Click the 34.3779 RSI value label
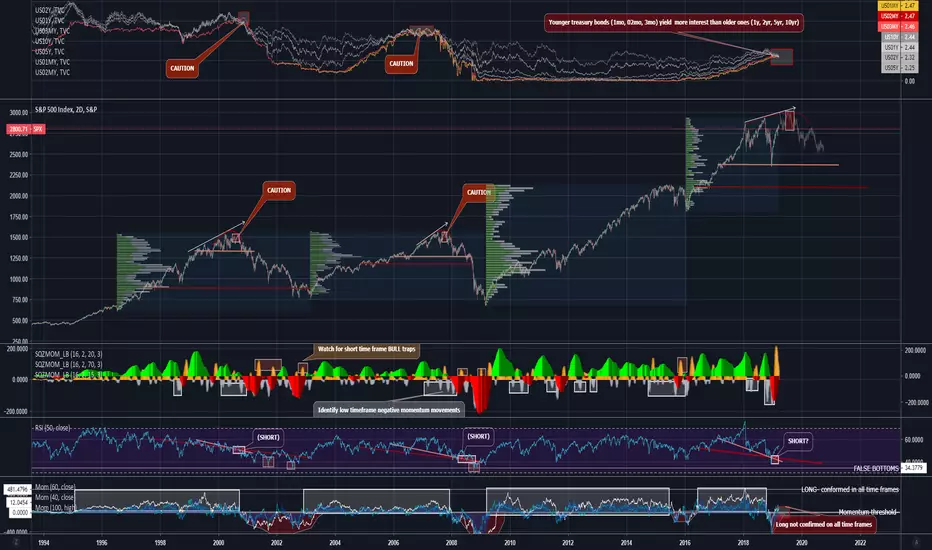 (x=914, y=468)
